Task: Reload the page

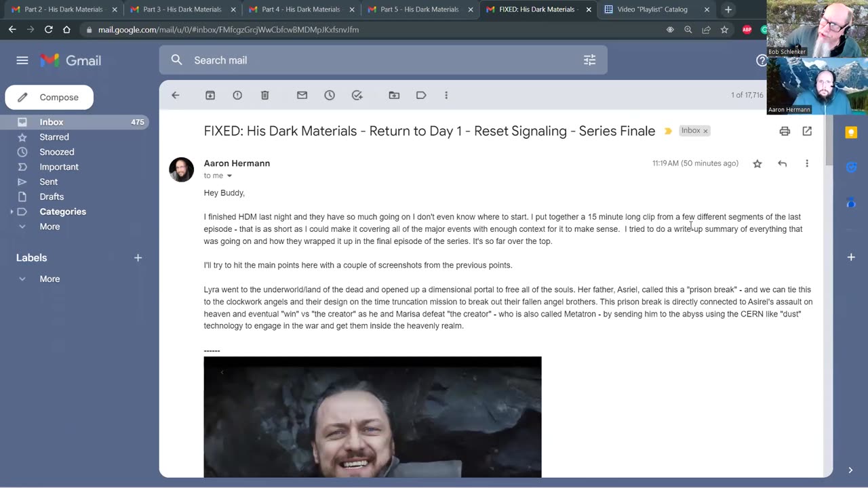Action: pyautogui.click(x=49, y=30)
